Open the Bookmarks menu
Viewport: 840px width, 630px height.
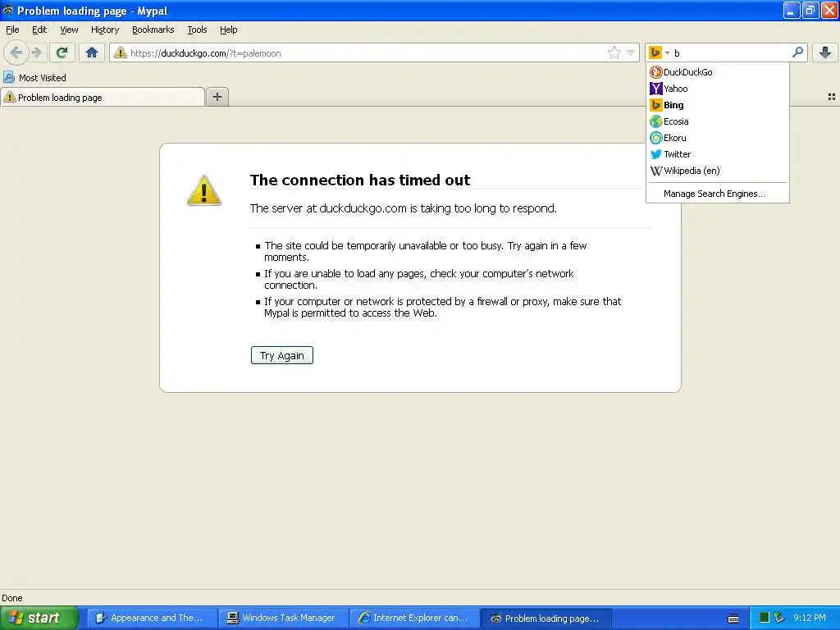(153, 30)
